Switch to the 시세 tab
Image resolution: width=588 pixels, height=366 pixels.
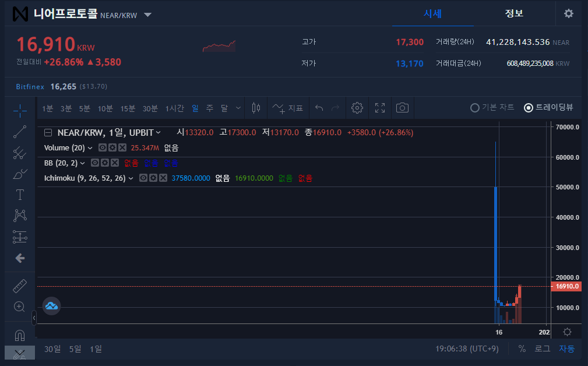(x=433, y=13)
